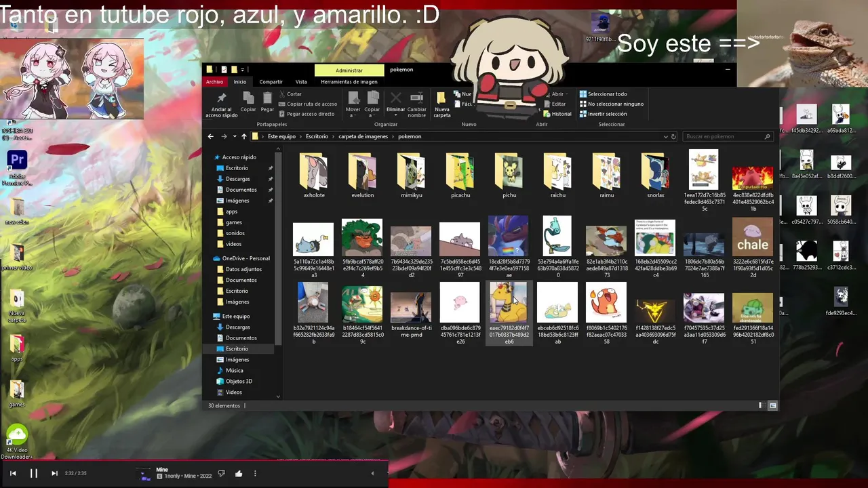This screenshot has width=868, height=488.
Task: Click the Eliminar X icon
Action: pos(395,98)
